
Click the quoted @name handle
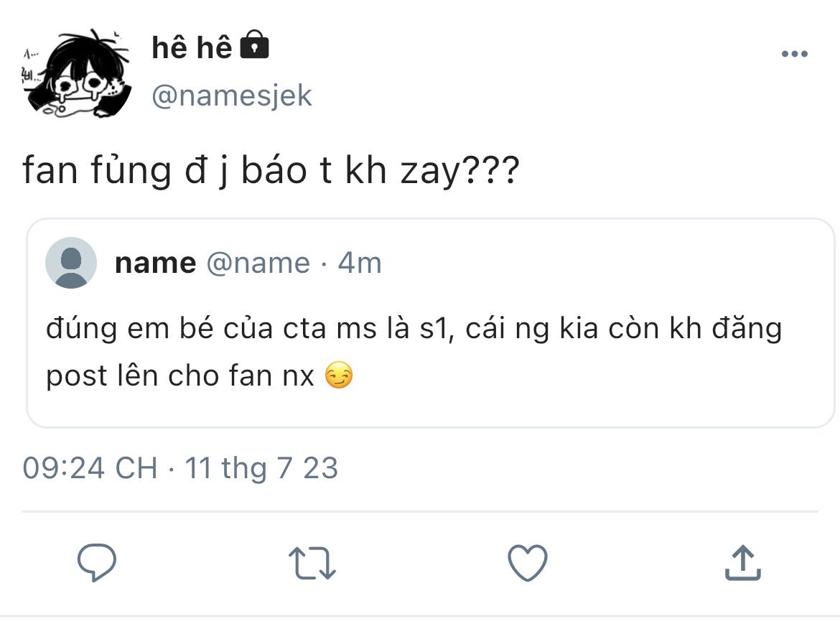tap(258, 264)
